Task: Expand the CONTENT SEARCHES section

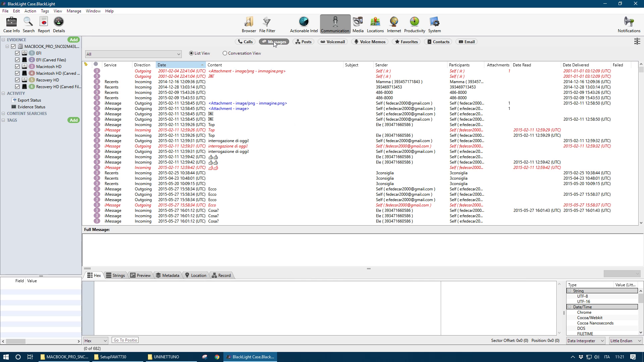Action: 3,114
